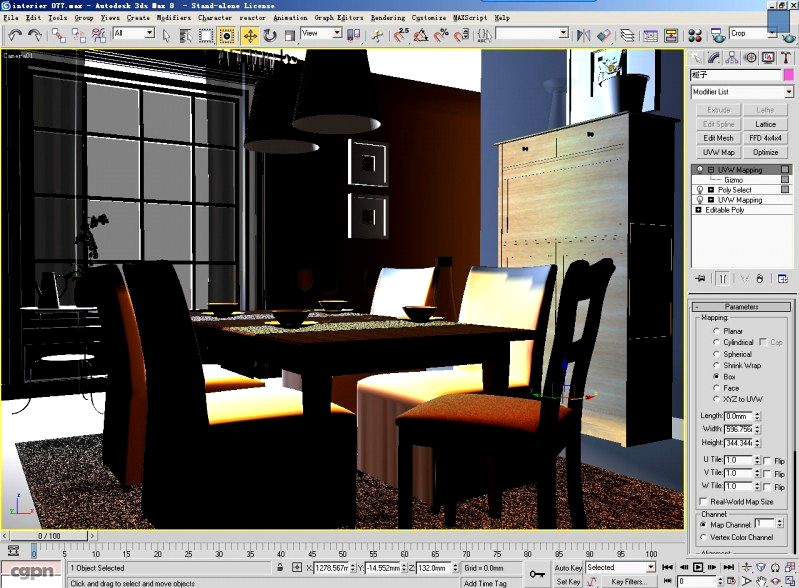
Task: Toggle Window/Crossing selection icon
Action: coord(226,35)
